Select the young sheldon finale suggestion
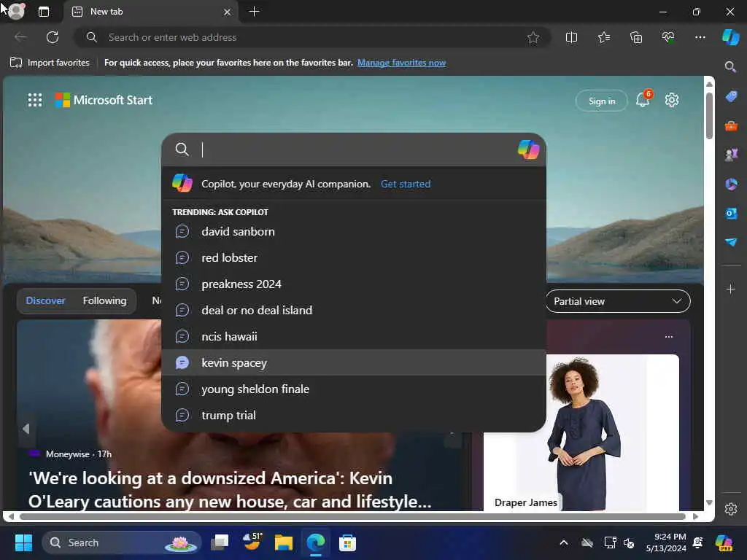Viewport: 747px width, 560px height. click(x=354, y=389)
